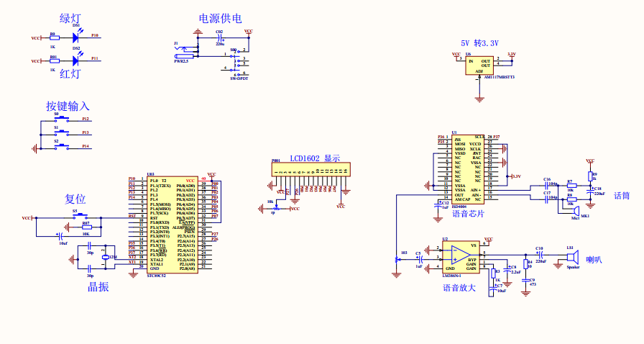Image resolution: width=644 pixels, height=344 pixels.
Task: Click resistor R0 in the green LED circuit
Action: click(54, 38)
